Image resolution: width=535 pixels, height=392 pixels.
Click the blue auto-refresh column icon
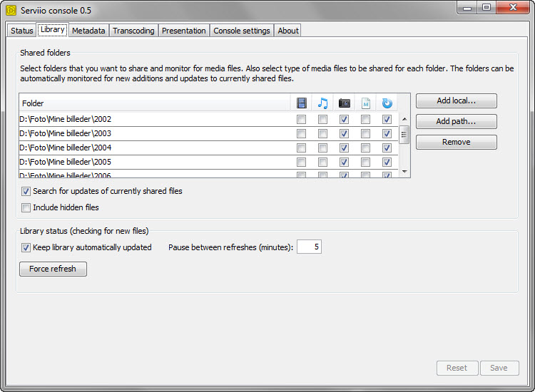pos(387,103)
